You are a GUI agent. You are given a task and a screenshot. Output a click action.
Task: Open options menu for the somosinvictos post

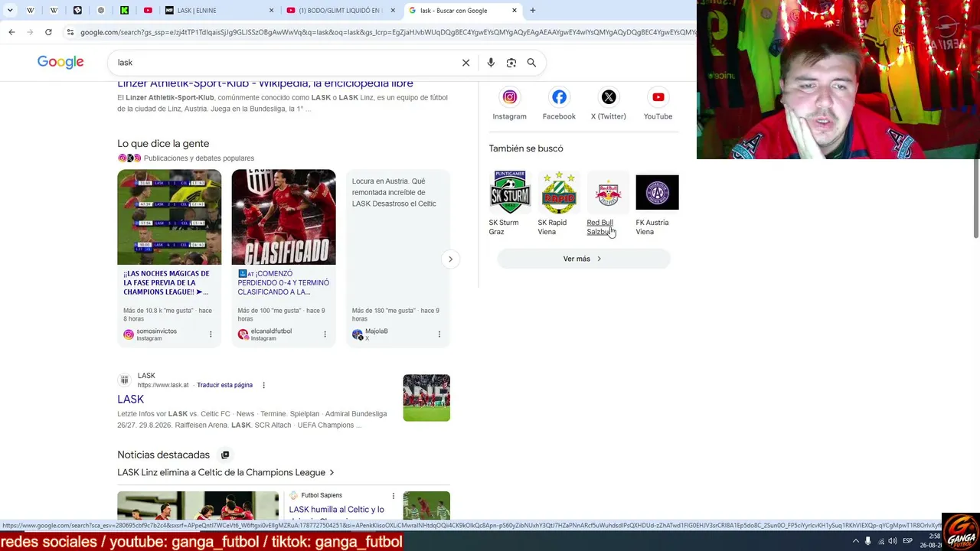point(211,334)
